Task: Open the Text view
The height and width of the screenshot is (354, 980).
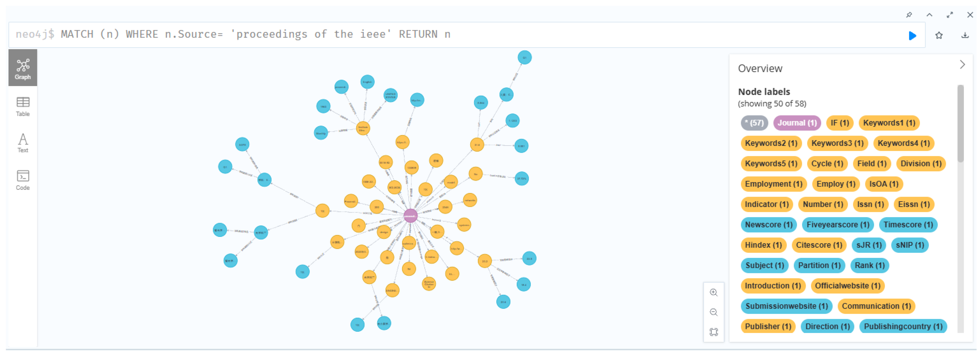Action: pyautogui.click(x=23, y=142)
